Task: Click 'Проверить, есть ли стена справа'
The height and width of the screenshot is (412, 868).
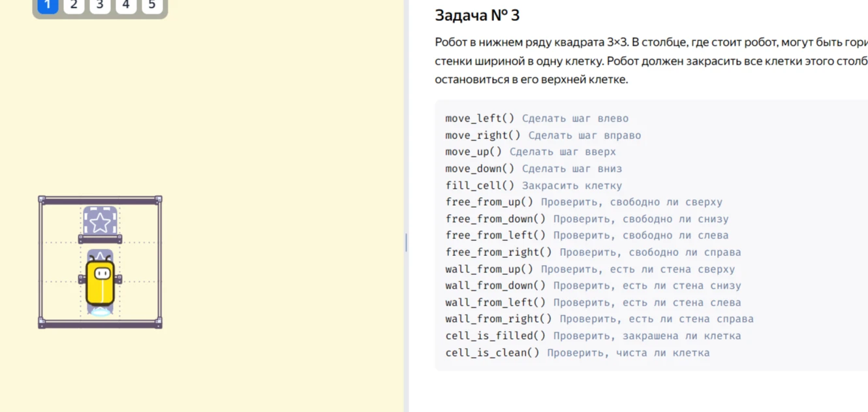Action: (x=657, y=319)
